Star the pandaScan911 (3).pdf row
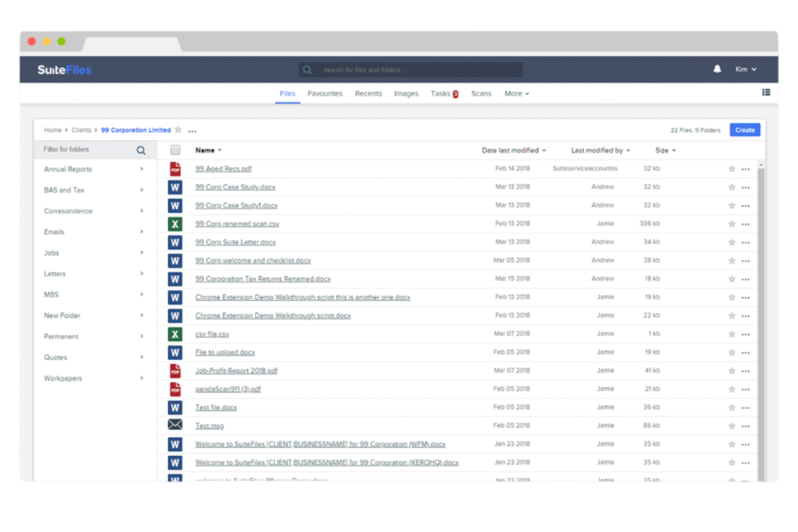The width and height of the screenshot is (798, 532). tap(732, 389)
